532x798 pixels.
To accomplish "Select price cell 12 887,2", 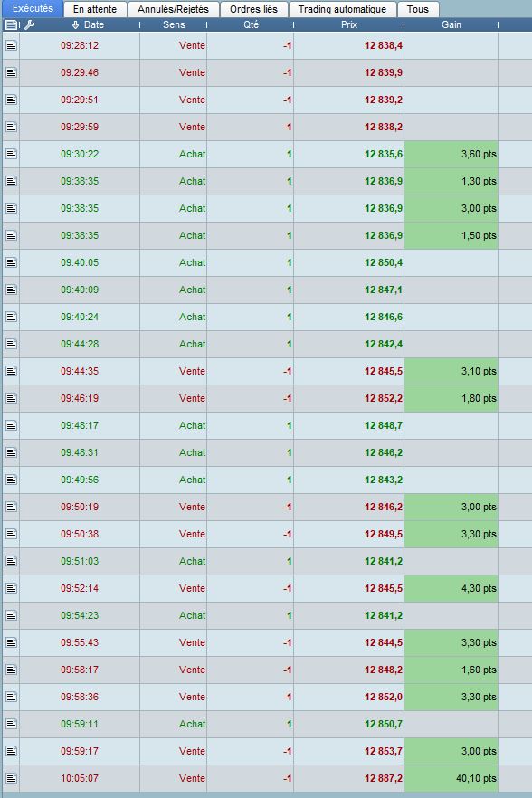I will [349, 778].
